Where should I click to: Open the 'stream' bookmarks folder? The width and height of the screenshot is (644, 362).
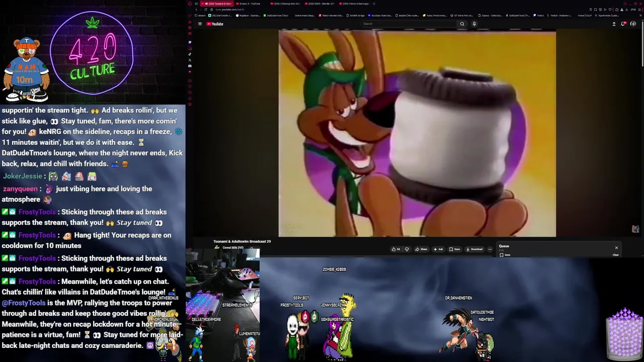tap(200, 16)
